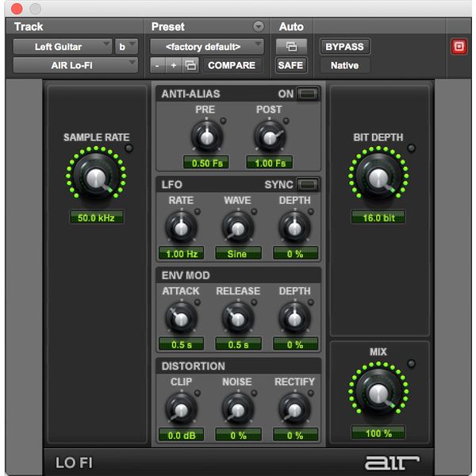Click the Env Mod Depth 0 % field
The width and height of the screenshot is (476, 476).
(295, 344)
